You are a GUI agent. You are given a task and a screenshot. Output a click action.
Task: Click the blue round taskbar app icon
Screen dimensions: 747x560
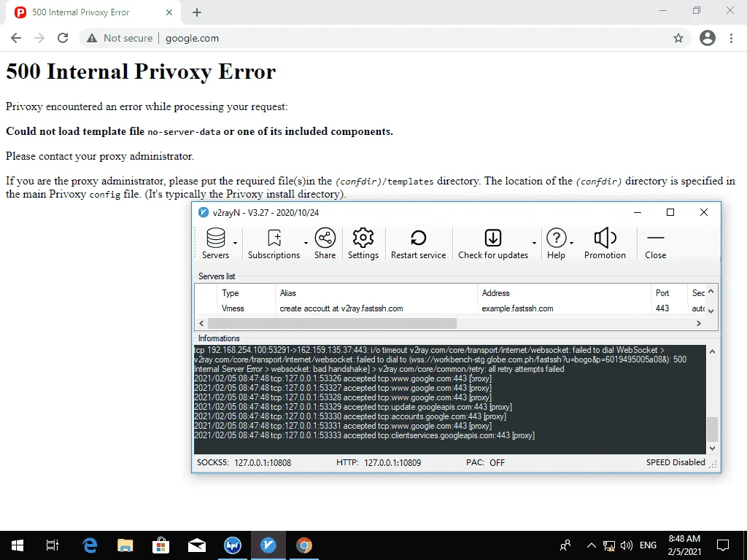coord(233,545)
